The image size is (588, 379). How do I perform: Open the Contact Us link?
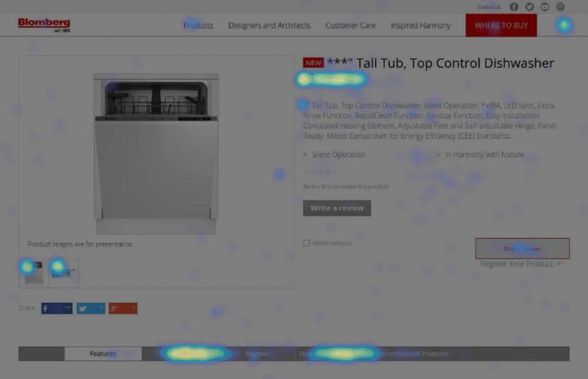coord(489,7)
